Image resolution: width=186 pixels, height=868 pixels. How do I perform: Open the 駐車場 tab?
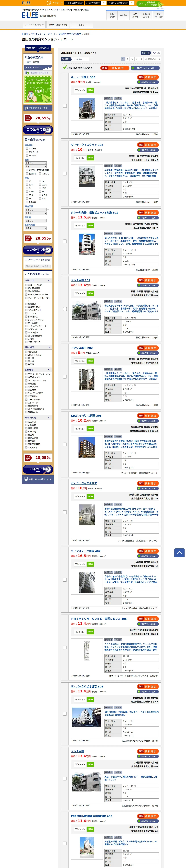(x=81, y=25)
